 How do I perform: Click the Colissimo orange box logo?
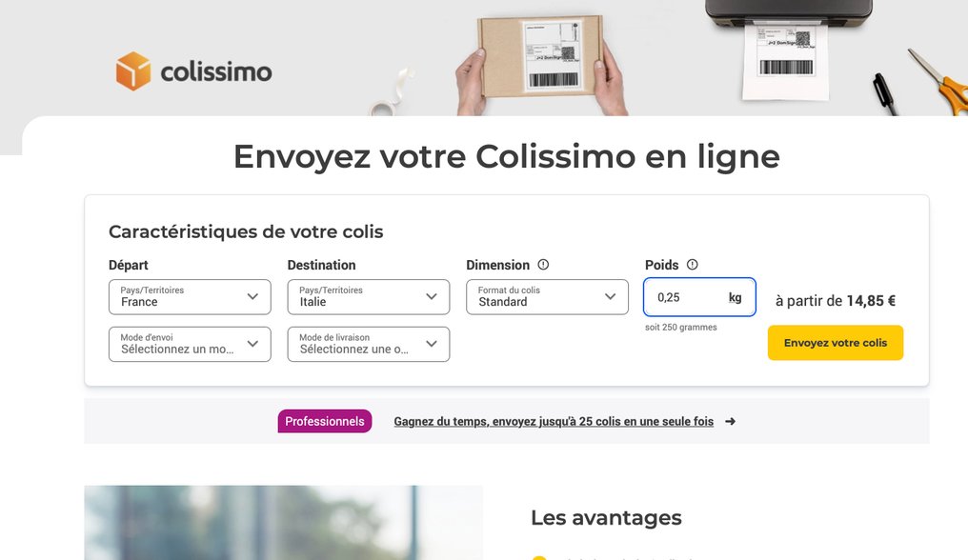click(132, 71)
